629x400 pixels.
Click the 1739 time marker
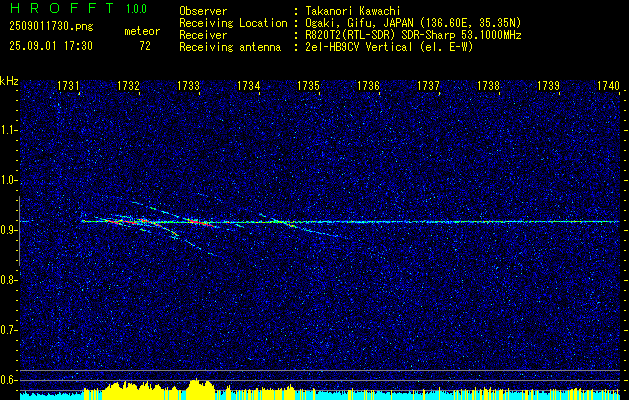pyautogui.click(x=548, y=85)
